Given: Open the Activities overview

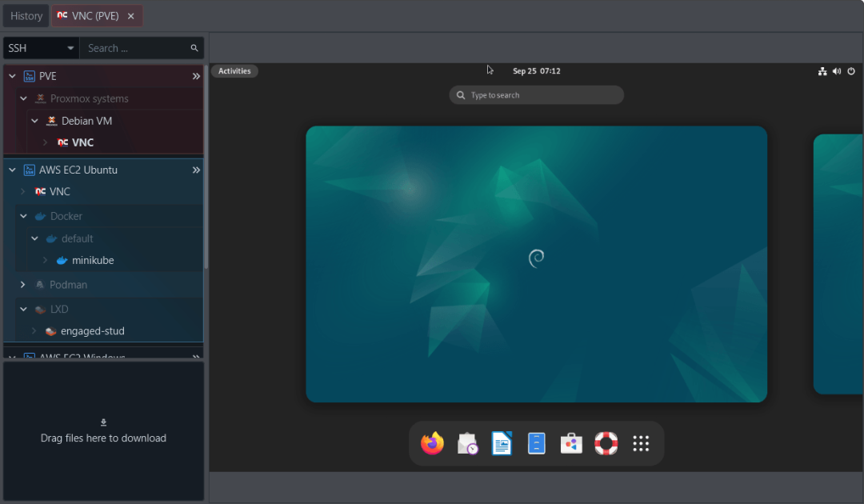Looking at the screenshot, I should (x=234, y=70).
